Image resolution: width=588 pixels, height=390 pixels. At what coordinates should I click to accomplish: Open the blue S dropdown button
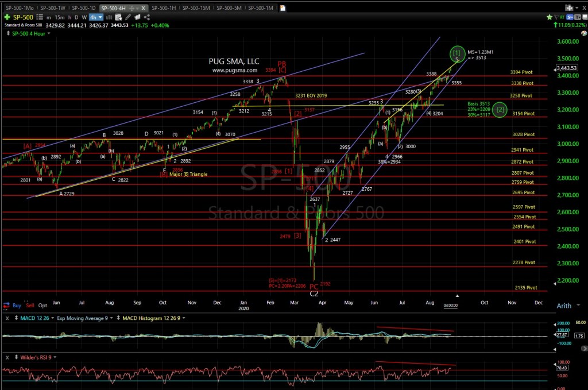(570, 17)
